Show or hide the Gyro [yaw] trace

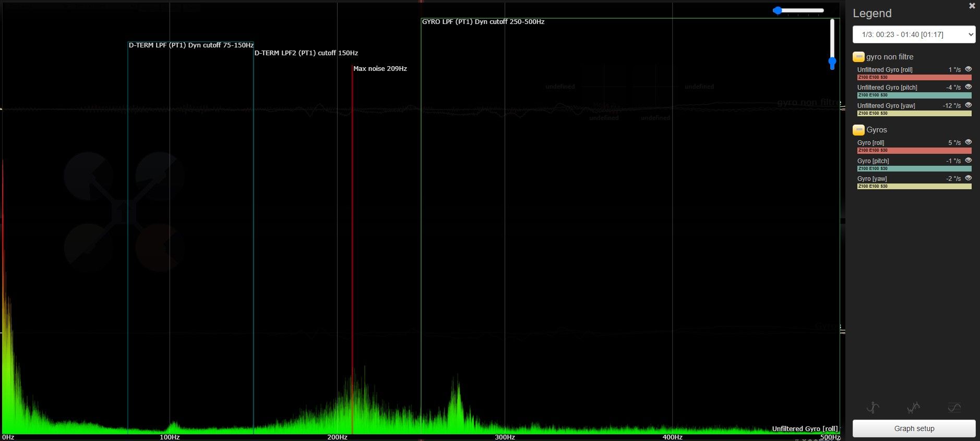968,178
